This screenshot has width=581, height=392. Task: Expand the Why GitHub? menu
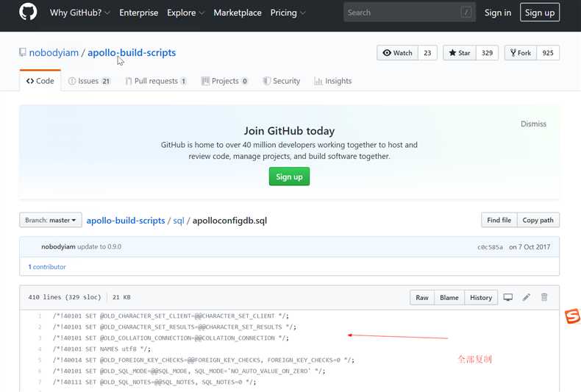(79, 13)
